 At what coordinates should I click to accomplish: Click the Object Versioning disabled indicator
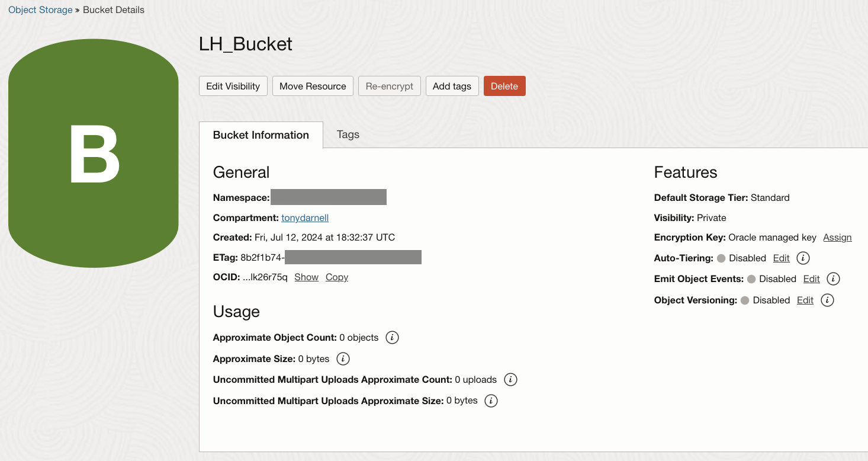pos(744,300)
